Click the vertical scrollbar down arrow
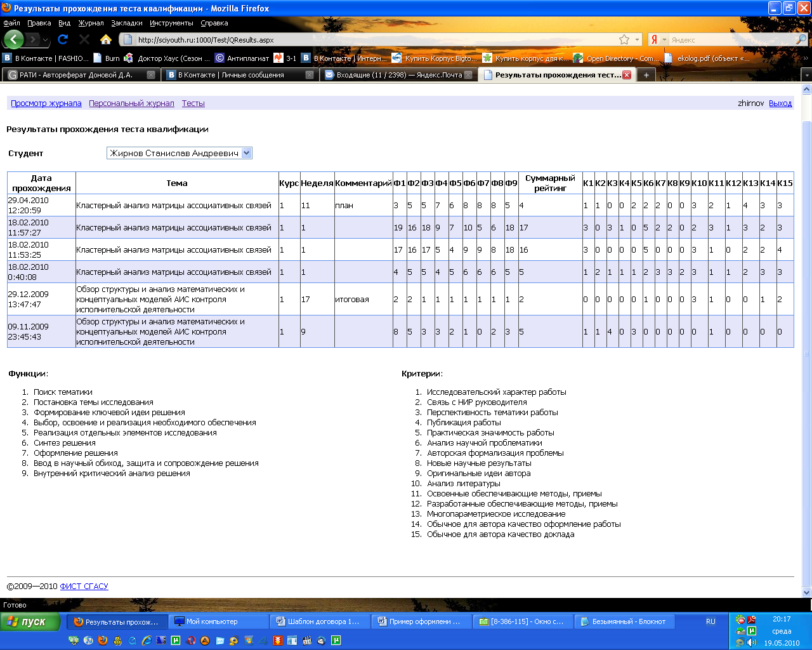Screen dimensions: 812x650 [x=807, y=592]
